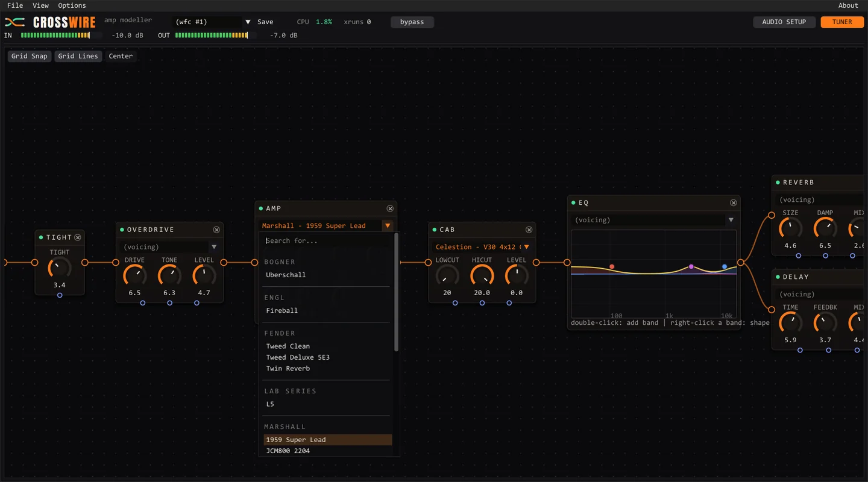Screen dimensions: 868x482
Task: Toggle the EQ module power LED
Action: (573, 203)
